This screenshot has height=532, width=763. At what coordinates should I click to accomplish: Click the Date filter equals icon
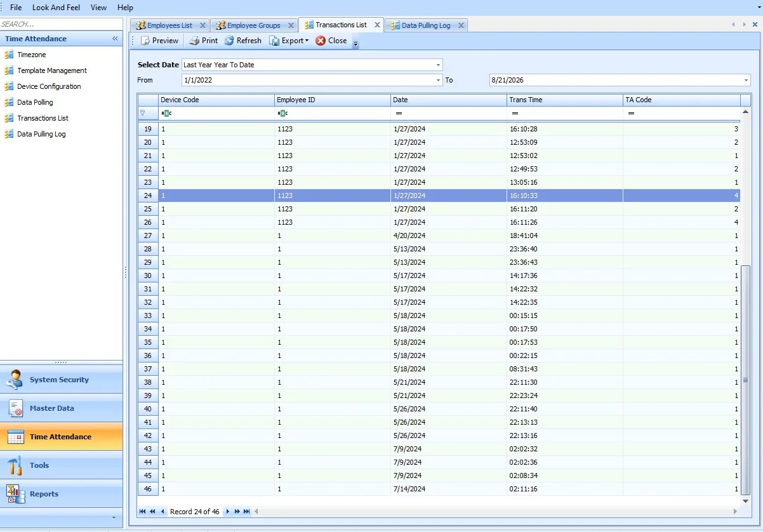[x=399, y=113]
